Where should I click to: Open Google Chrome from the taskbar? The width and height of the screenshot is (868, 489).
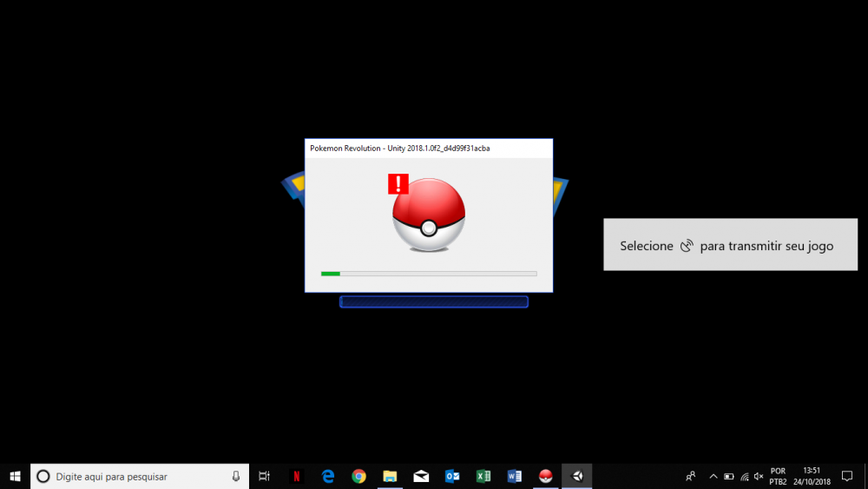coord(358,476)
